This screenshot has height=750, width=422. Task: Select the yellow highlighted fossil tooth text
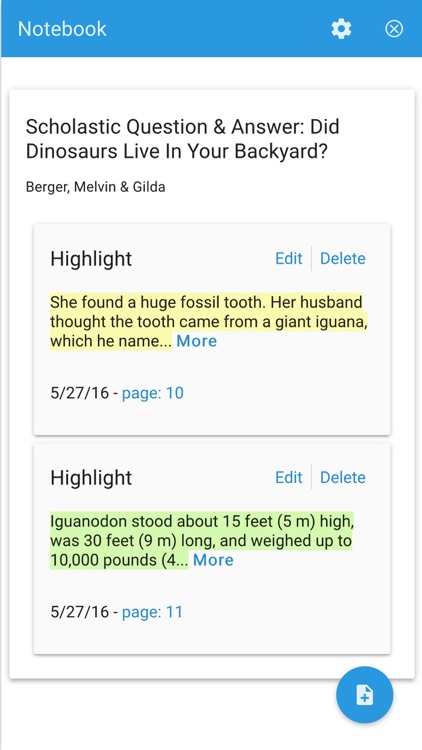tap(209, 321)
